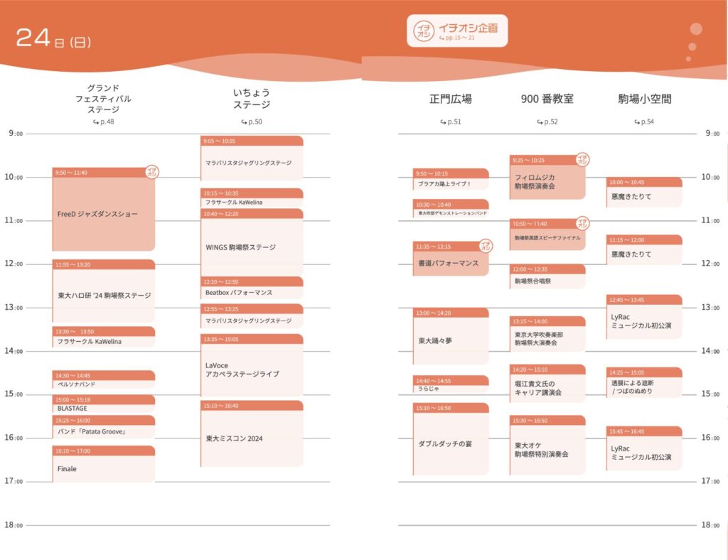Click the イチオシ badge on 書道パフォーマンス
728x560 pixels.
click(486, 246)
